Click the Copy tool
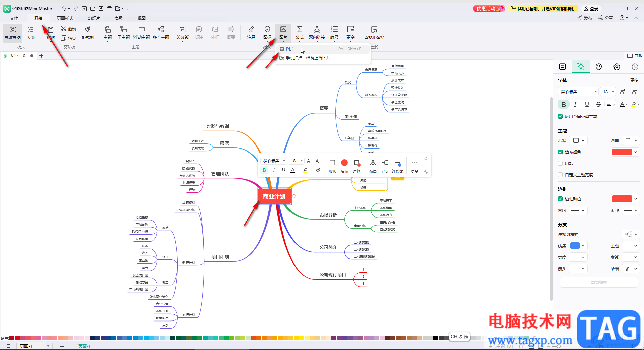This screenshot has height=350, width=644. tap(68, 38)
